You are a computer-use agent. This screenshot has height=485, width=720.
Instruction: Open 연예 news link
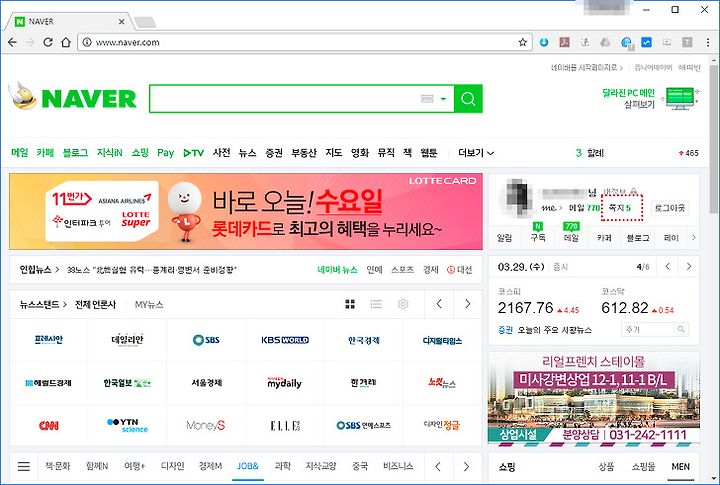click(x=375, y=270)
